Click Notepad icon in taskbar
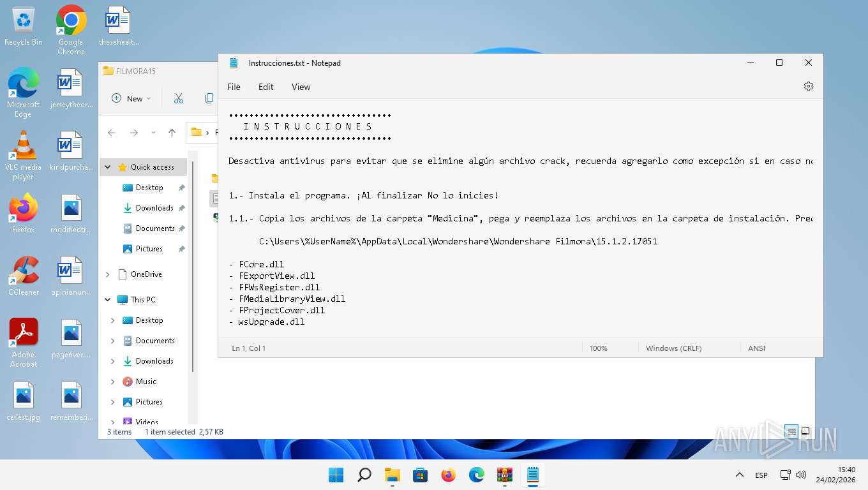 (x=532, y=475)
